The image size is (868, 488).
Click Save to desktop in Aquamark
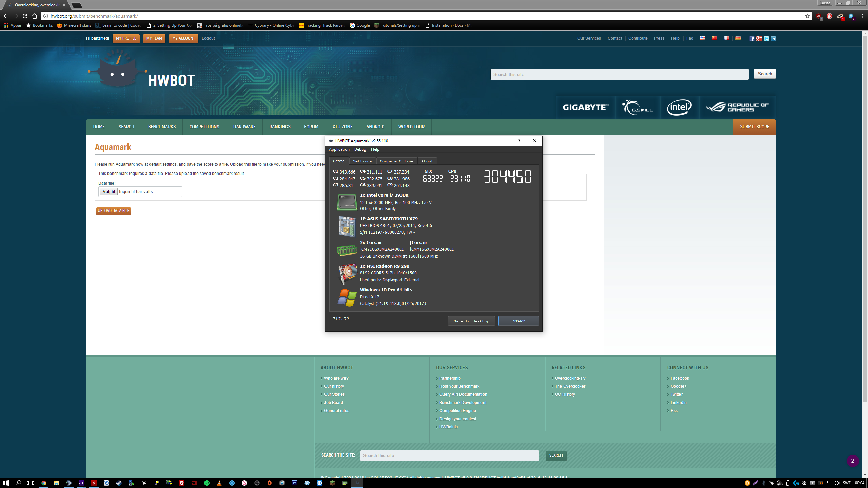471,321
